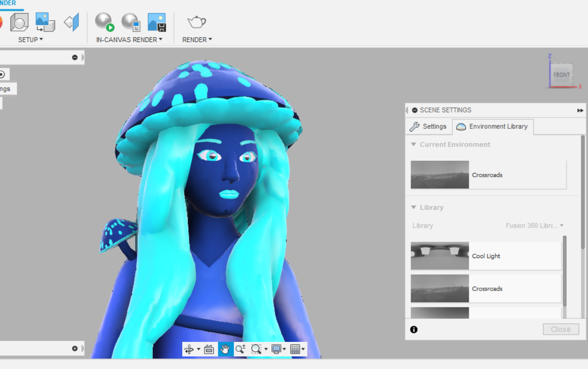Open the Grid and Snaps dropdown arrow
Screen dimensions: 588x369
pyautogui.click(x=303, y=349)
